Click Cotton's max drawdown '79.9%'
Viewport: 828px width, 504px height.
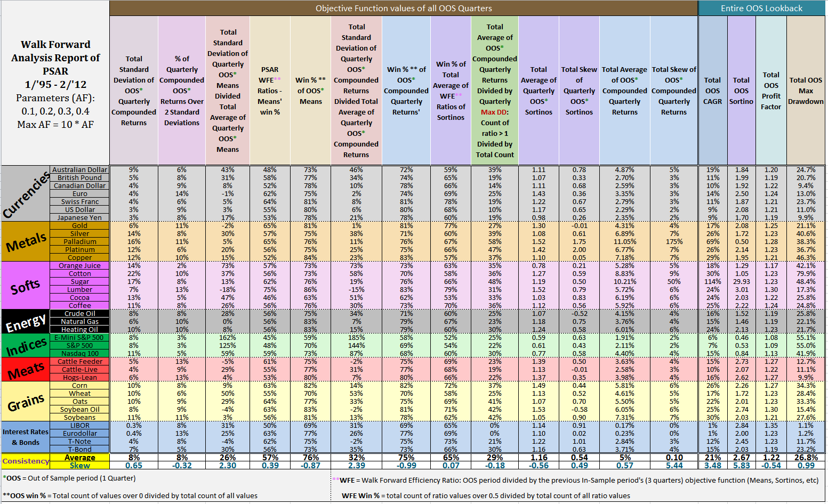(806, 273)
